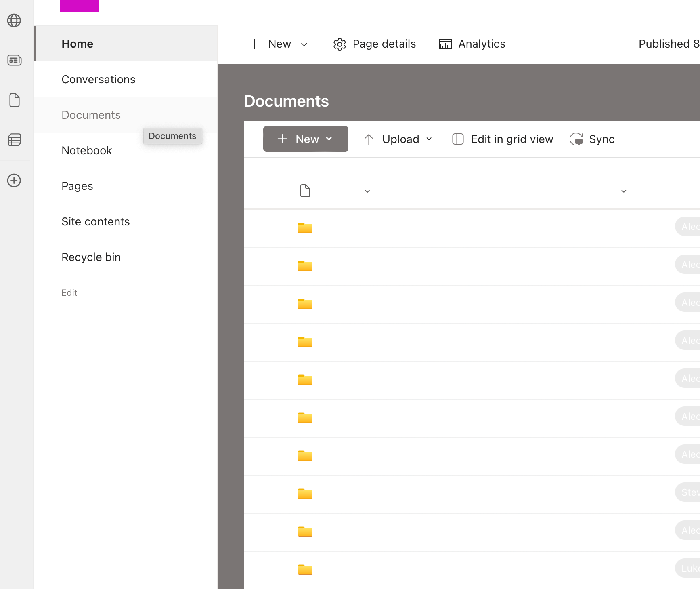Click the Published status text

pyautogui.click(x=669, y=44)
